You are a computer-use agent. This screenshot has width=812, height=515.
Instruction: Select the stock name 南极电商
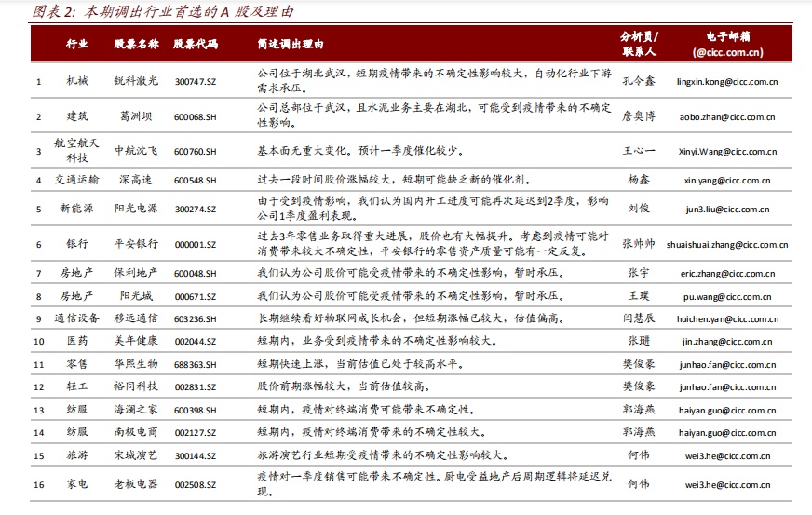click(136, 431)
